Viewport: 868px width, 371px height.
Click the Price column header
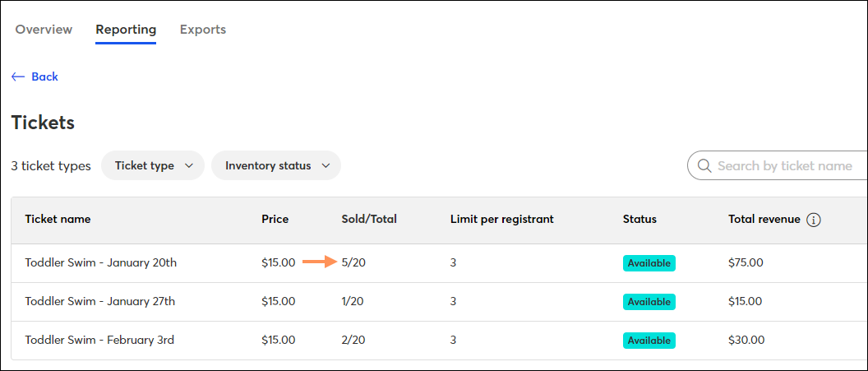point(275,220)
